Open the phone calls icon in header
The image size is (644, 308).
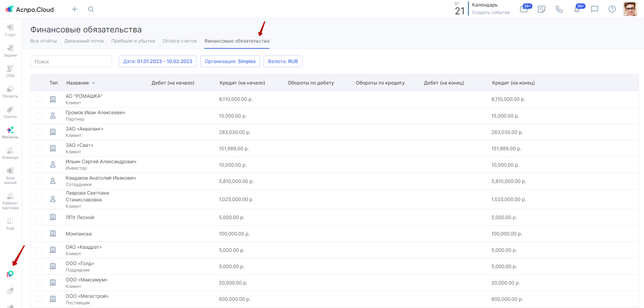(x=559, y=9)
